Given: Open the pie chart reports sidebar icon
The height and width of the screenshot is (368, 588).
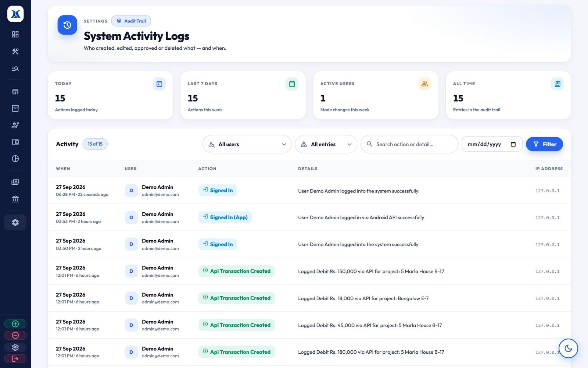Looking at the screenshot, I should coord(15,159).
